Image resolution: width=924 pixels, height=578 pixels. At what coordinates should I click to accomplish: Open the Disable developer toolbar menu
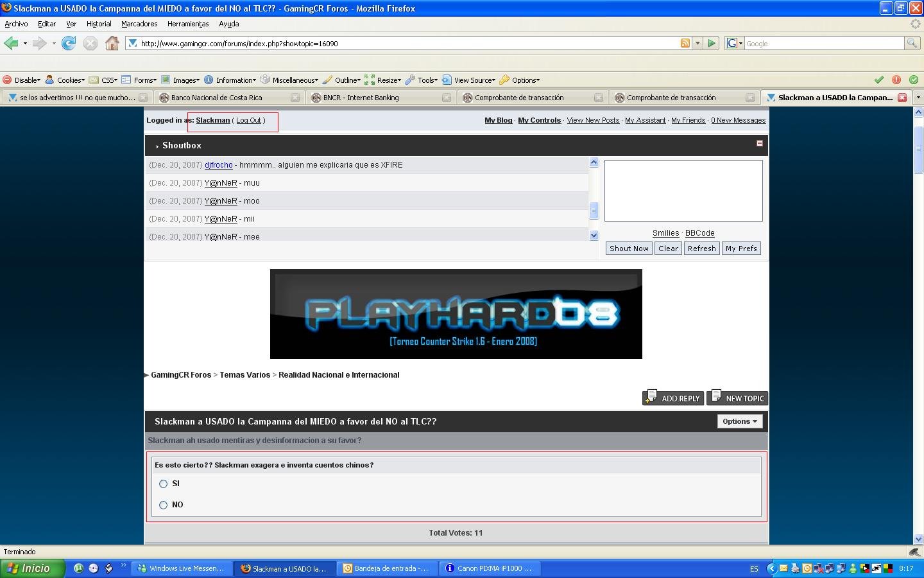point(22,80)
